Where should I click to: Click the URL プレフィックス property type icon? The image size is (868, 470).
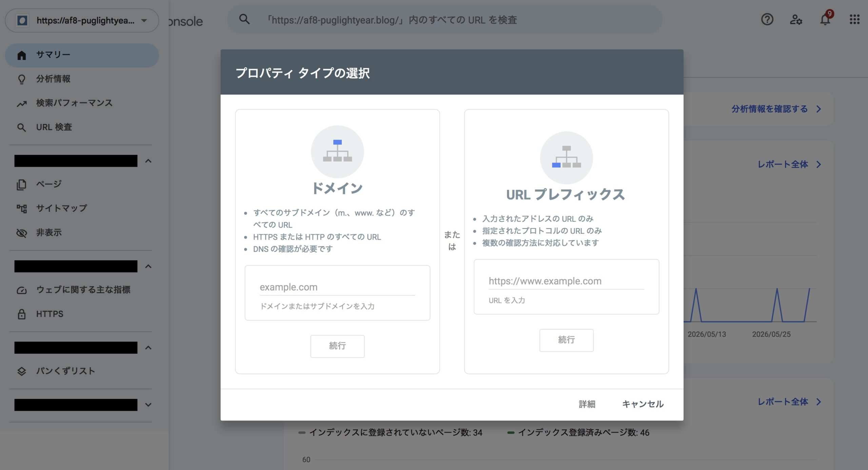pos(566,158)
